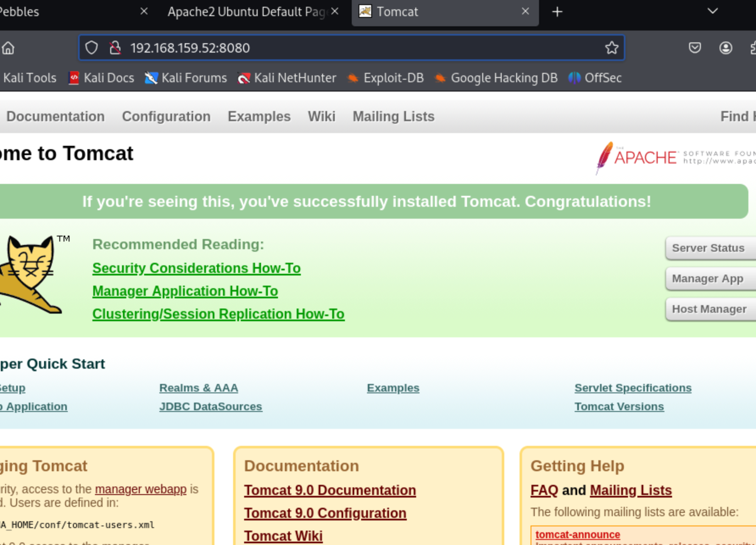Open the Save to Pocket icon
This screenshot has height=545, width=756.
tap(695, 48)
